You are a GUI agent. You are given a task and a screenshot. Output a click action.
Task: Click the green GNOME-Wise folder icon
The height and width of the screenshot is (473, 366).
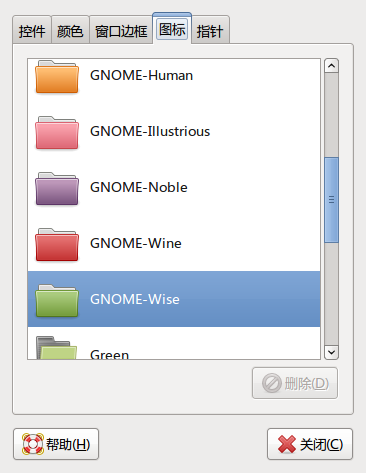(x=57, y=300)
